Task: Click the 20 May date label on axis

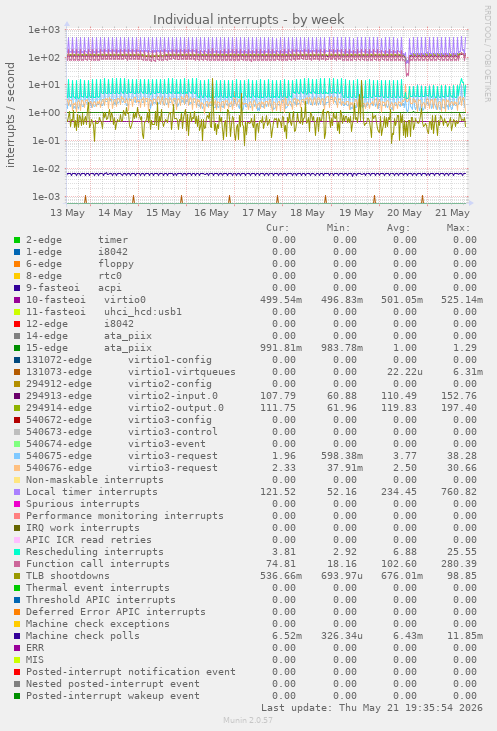Action: point(404,213)
